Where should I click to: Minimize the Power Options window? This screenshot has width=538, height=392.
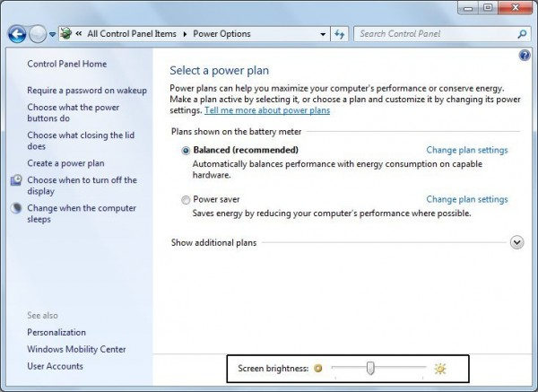pyautogui.click(x=468, y=8)
